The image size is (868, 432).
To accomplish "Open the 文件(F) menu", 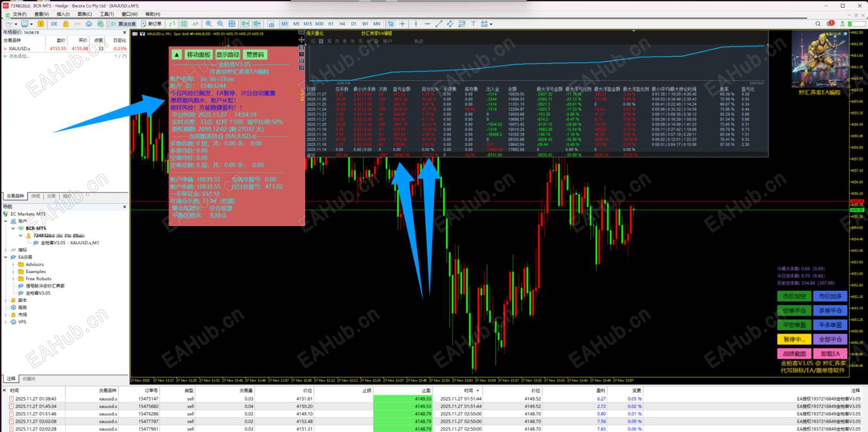I will point(20,14).
